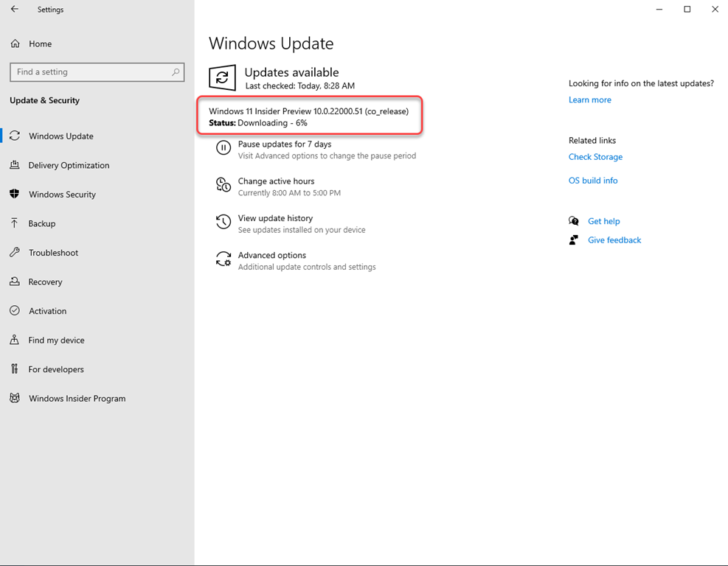Click the Delivery Optimization sidebar icon
The image size is (728, 566).
[x=15, y=165]
